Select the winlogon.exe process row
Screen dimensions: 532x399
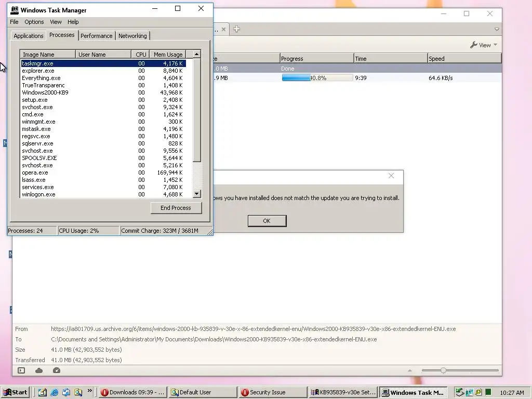[103, 194]
